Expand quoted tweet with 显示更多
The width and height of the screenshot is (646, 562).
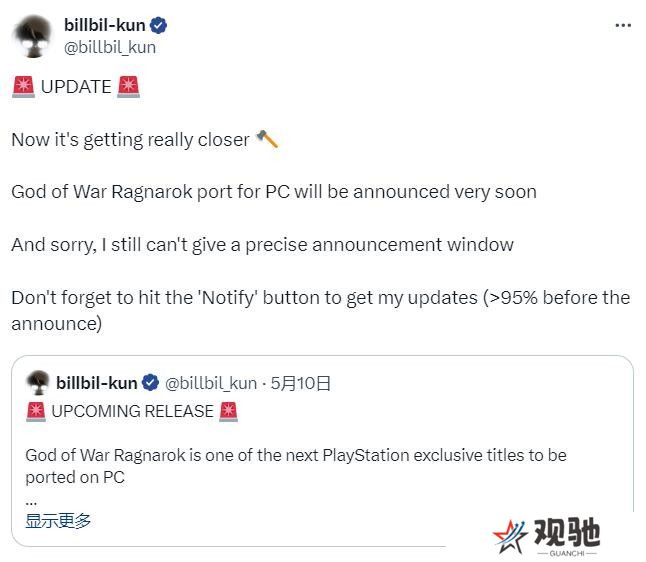(x=58, y=521)
